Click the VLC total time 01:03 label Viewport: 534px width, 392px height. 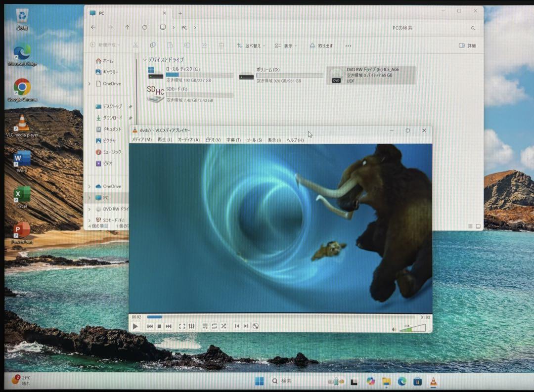[425, 317]
